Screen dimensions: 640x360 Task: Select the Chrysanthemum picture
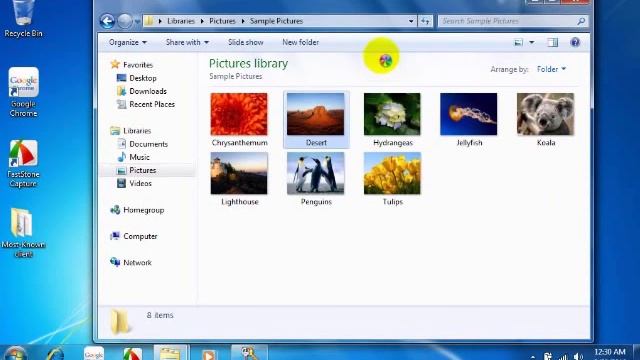click(x=239, y=119)
